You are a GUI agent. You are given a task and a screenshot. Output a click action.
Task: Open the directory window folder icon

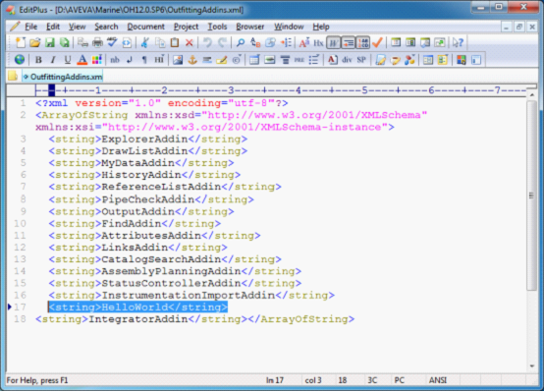pos(13,76)
